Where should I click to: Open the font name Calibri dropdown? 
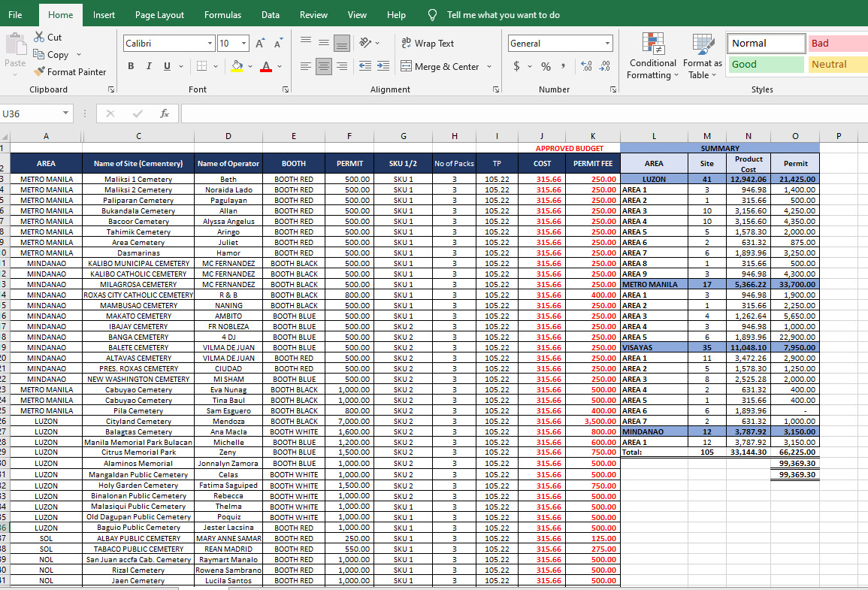(x=210, y=43)
